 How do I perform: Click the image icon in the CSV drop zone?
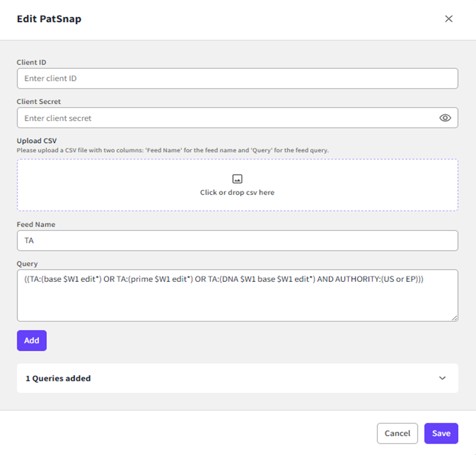click(237, 179)
